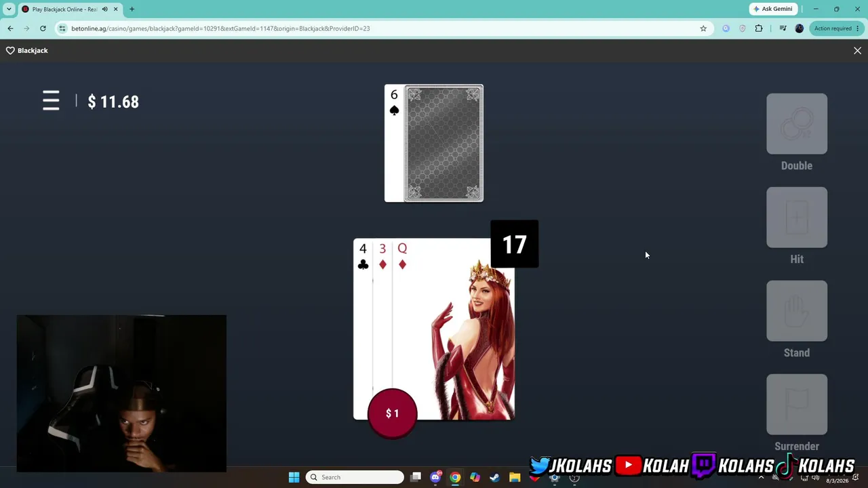Image resolution: width=868 pixels, height=488 pixels.
Task: Close the Blackjack game overlay
Action: [x=857, y=51]
